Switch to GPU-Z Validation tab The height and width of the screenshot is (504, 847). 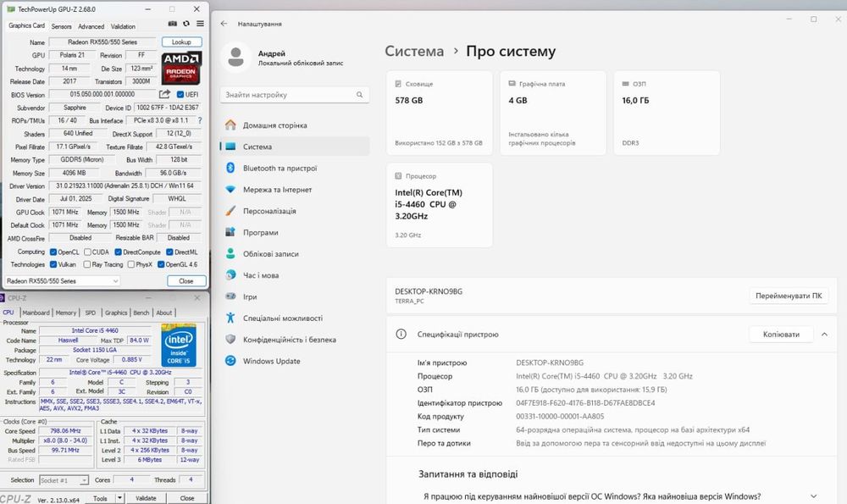click(123, 26)
